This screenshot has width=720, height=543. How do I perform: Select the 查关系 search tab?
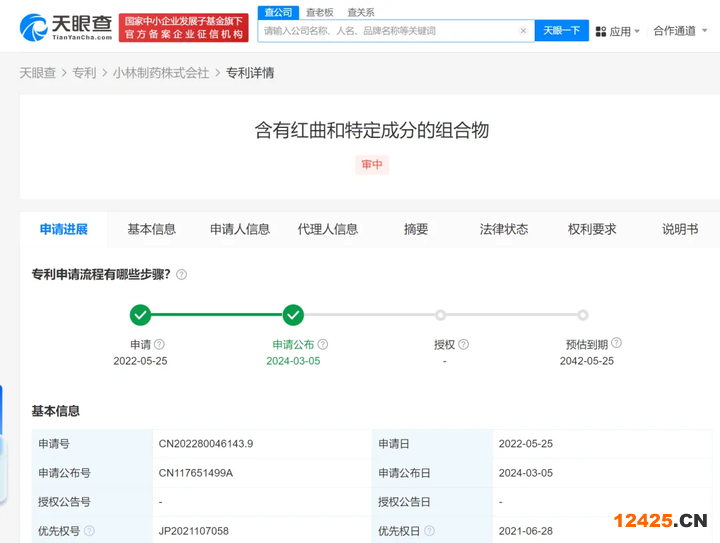point(360,12)
